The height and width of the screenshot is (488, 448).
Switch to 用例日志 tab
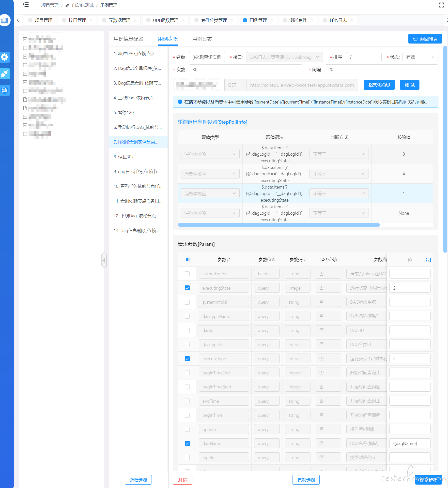(x=202, y=39)
